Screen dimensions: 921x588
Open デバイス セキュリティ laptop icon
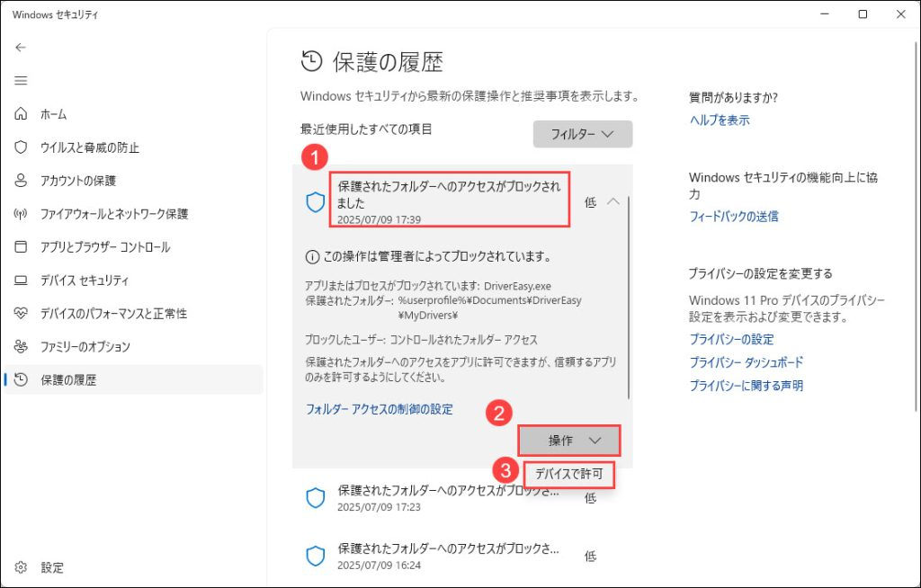click(x=21, y=281)
